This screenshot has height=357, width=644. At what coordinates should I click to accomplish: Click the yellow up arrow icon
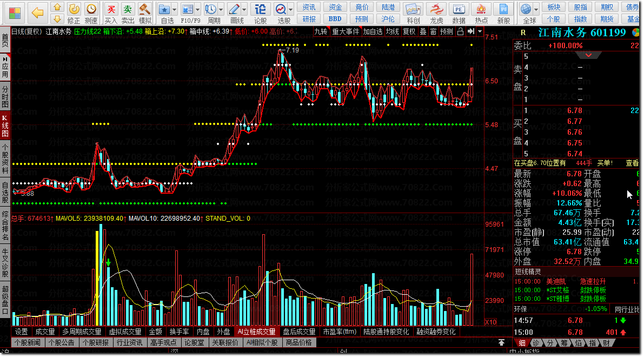coord(57,7)
